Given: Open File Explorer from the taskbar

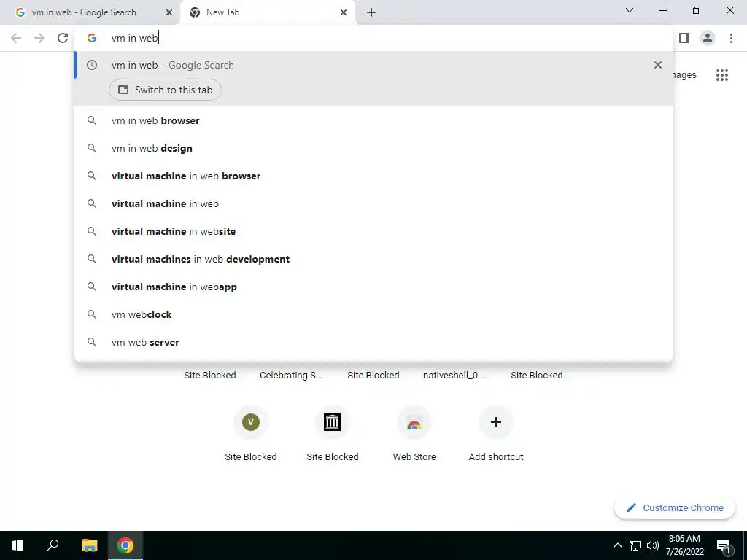Looking at the screenshot, I should (89, 545).
